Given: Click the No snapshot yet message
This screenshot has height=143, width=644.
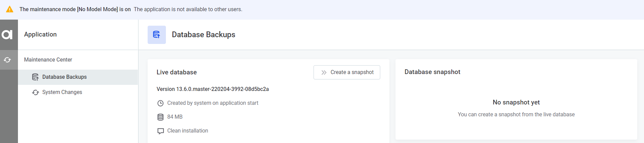Looking at the screenshot, I should tap(516, 102).
